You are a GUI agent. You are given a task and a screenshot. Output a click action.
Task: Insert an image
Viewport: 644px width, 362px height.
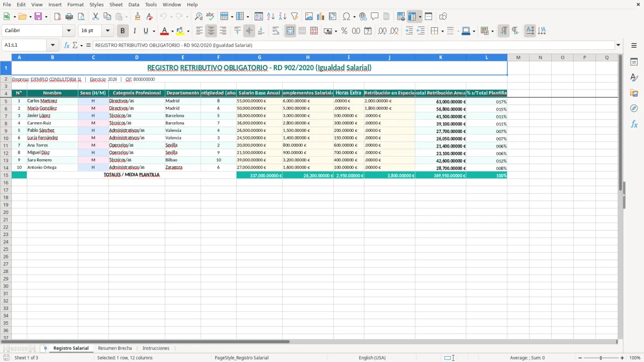click(309, 17)
